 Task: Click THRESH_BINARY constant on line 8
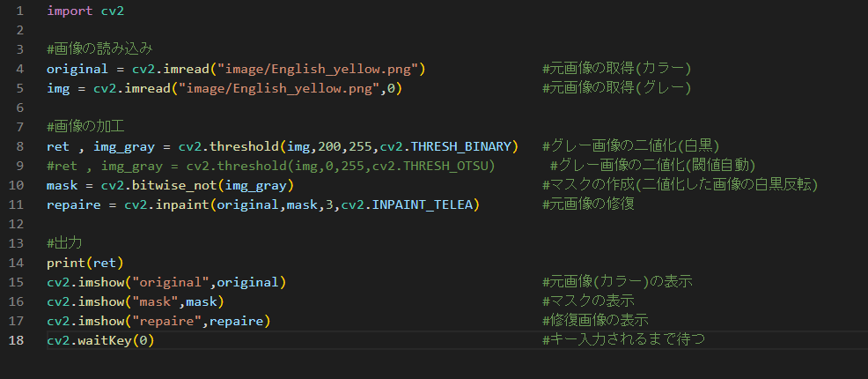(465, 146)
